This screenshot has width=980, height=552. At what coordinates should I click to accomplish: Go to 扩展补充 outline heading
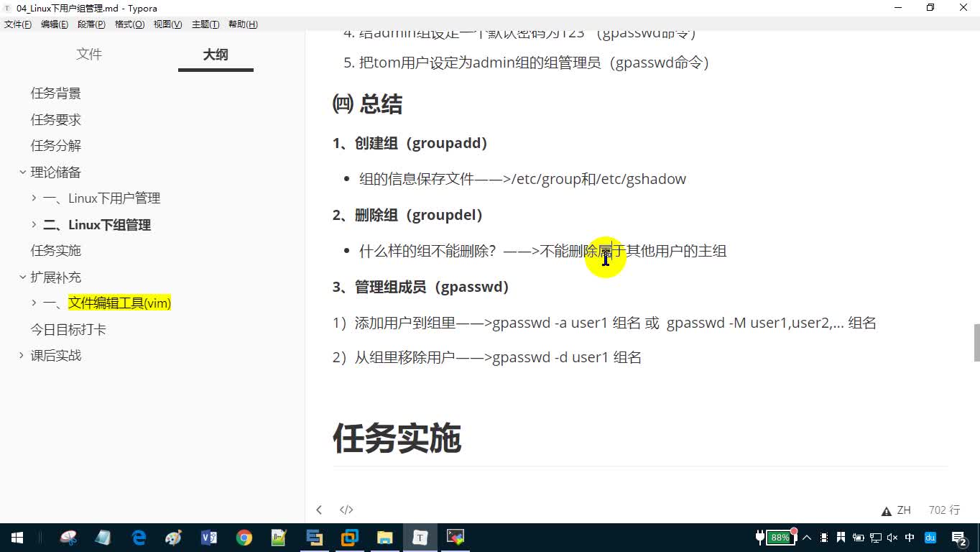click(x=55, y=277)
